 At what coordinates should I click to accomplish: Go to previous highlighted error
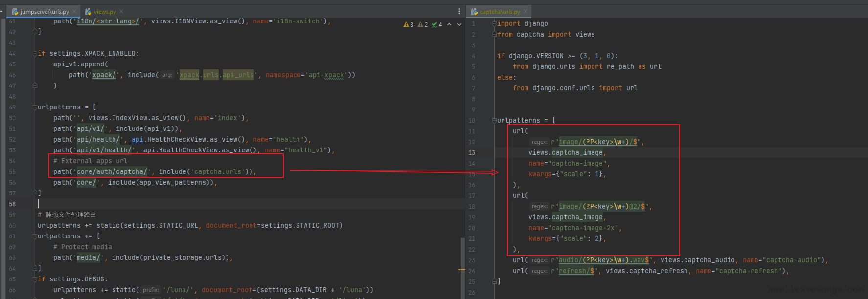(449, 24)
